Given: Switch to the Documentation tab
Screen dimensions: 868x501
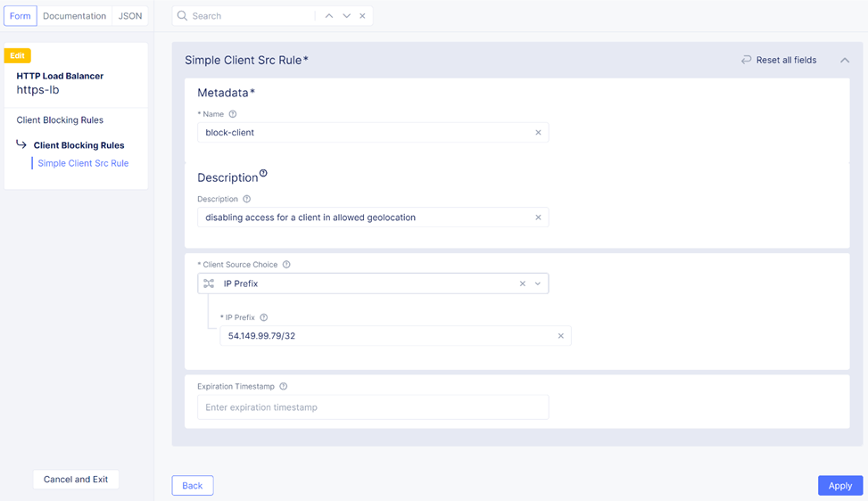Looking at the screenshot, I should coord(74,16).
